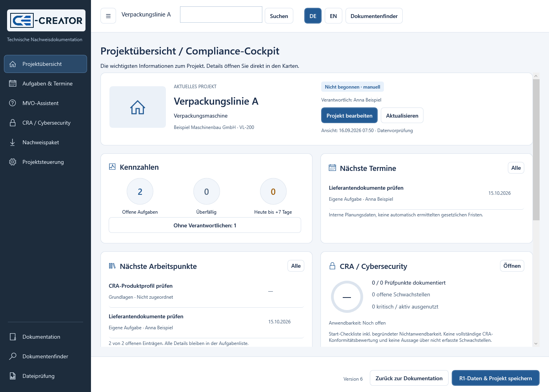Click the Offene Aufgaben count circle
This screenshot has width=549, height=392.
[140, 191]
